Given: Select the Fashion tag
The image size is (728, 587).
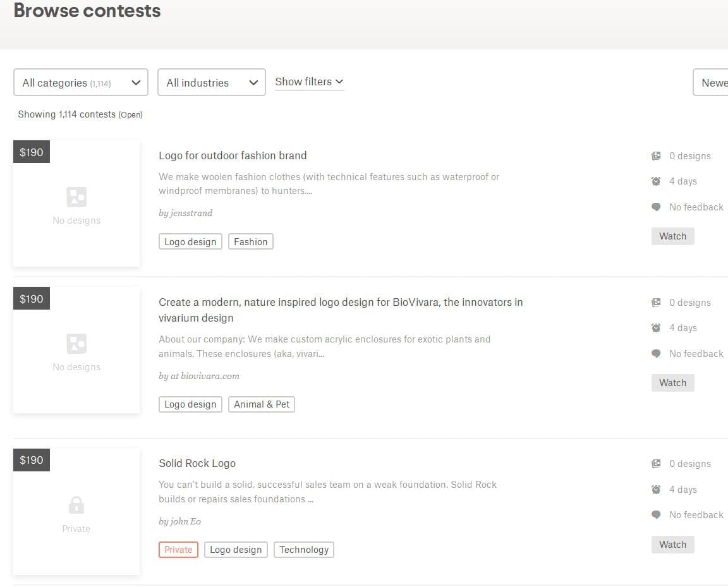Looking at the screenshot, I should (251, 241).
